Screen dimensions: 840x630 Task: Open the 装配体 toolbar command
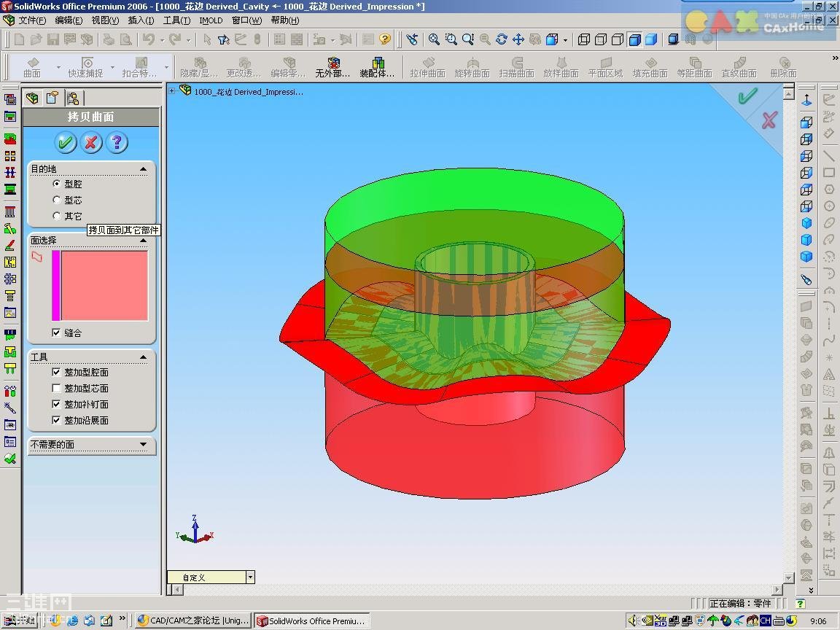[377, 68]
